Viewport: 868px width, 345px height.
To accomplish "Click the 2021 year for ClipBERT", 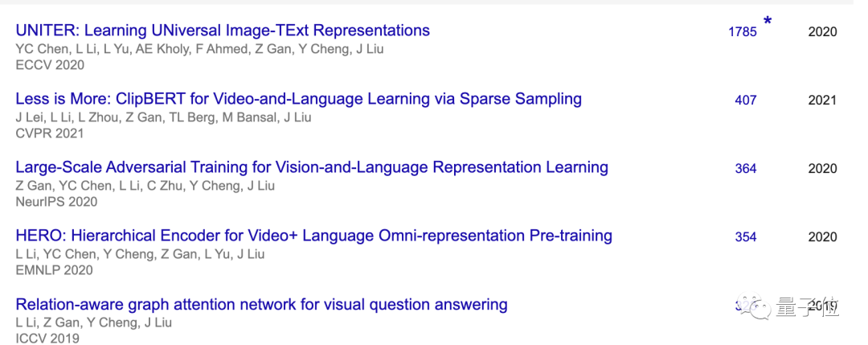I will click(x=822, y=101).
